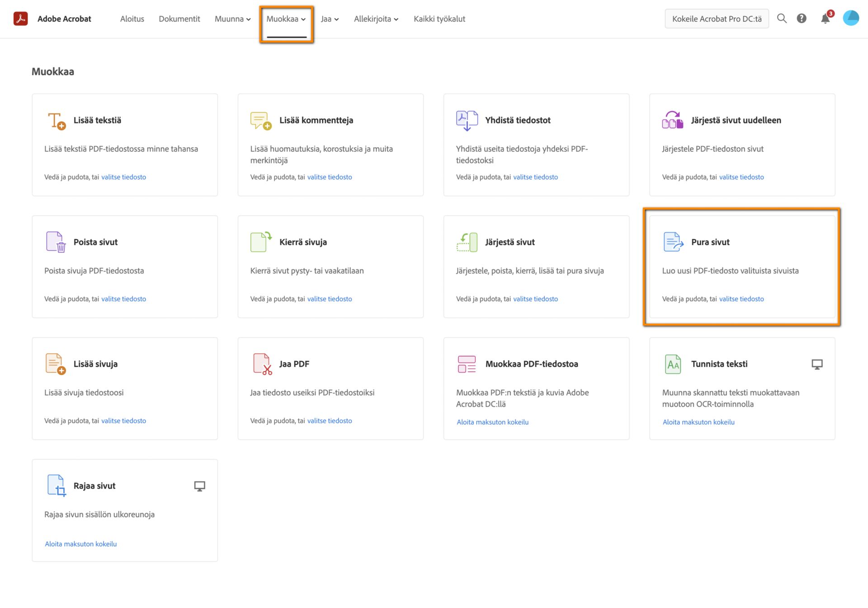Click description 'Jaa tiedosto useiksi PDF-tiedostoiksi'
This screenshot has width=868, height=608.
(312, 392)
